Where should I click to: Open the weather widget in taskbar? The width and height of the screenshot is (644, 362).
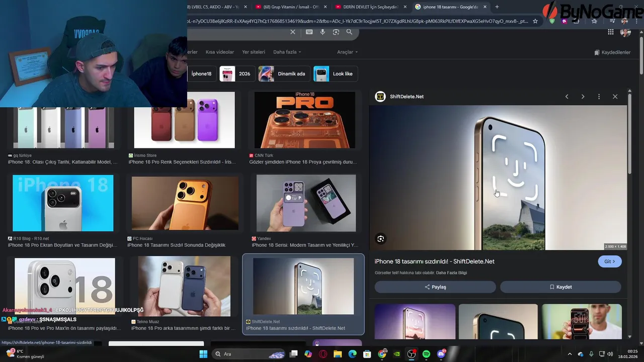pyautogui.click(x=25, y=354)
